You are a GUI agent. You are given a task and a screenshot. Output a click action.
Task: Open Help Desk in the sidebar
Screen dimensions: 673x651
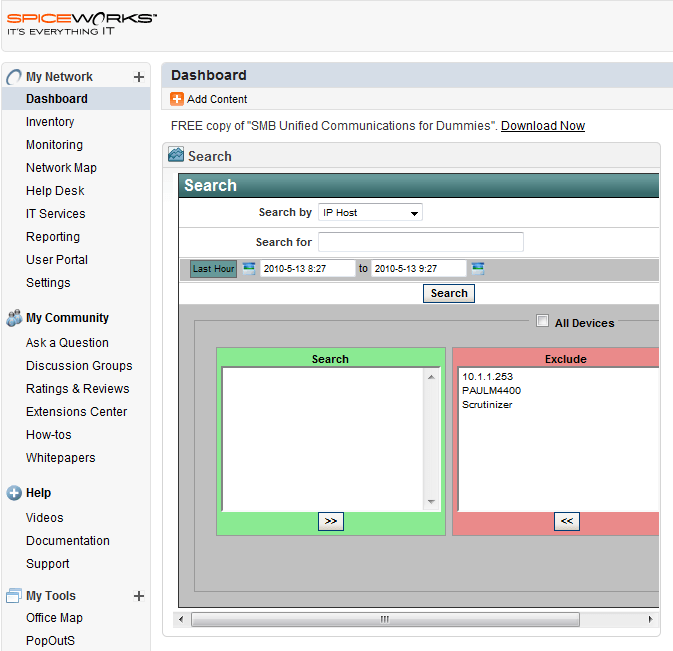coord(55,191)
